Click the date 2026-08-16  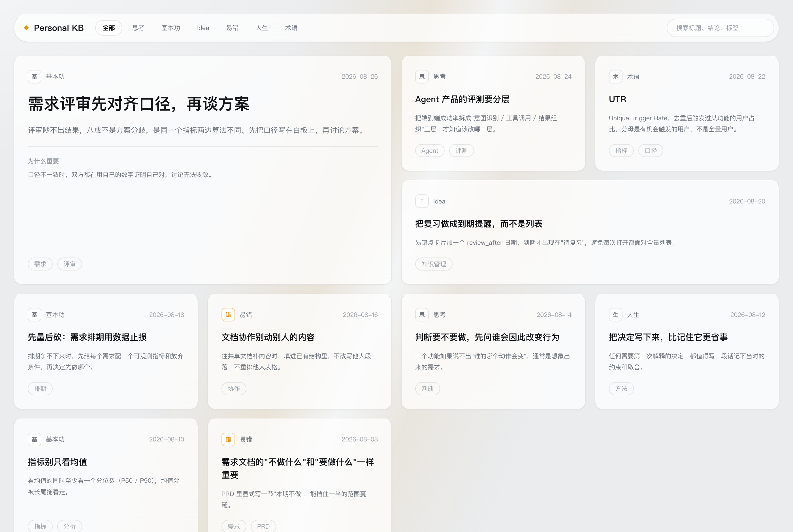pyautogui.click(x=360, y=315)
